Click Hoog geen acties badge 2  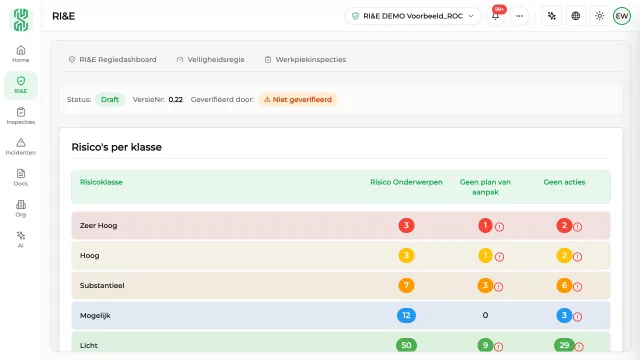564,256
